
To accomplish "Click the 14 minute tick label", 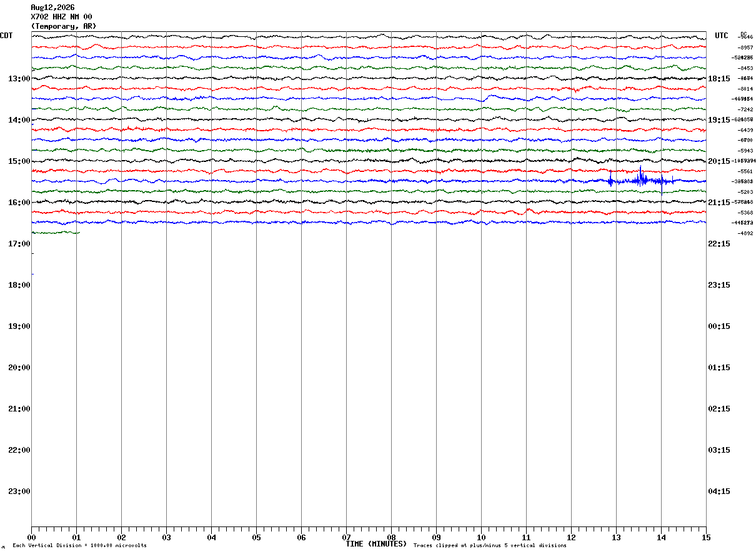I will coord(661,537).
